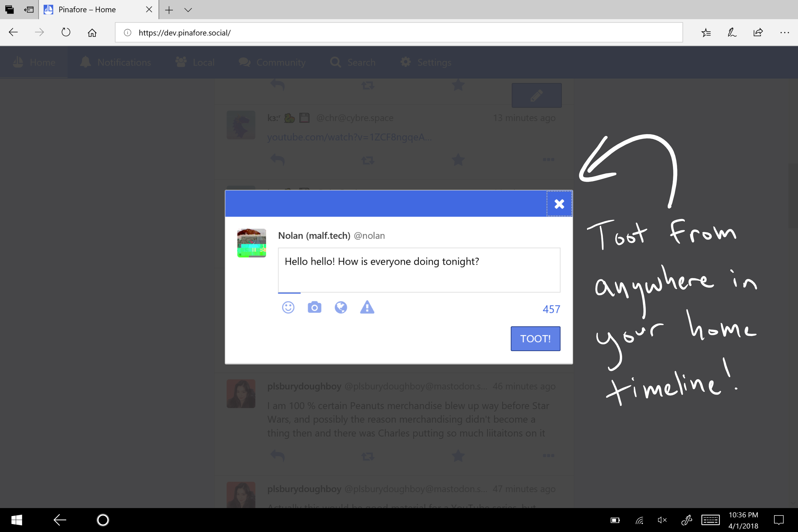Open the browser more options menu
This screenshot has width=798, height=532.
[x=784, y=33]
